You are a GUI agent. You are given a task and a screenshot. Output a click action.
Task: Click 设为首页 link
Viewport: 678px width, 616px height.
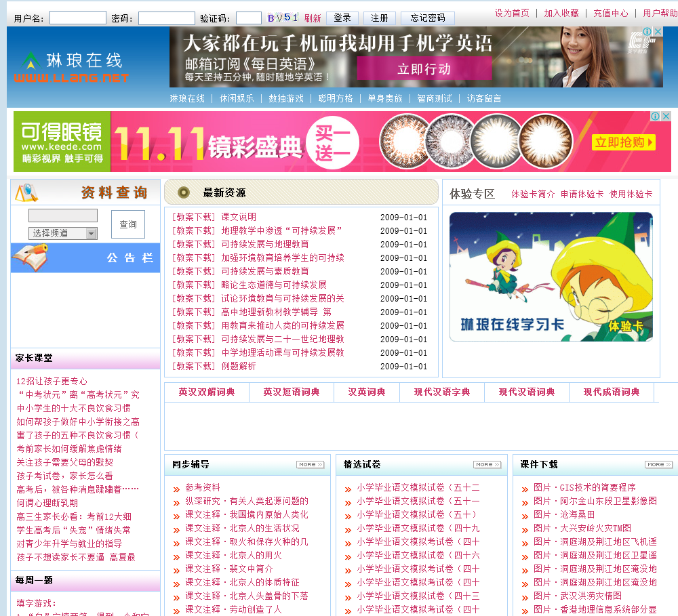[x=512, y=13]
